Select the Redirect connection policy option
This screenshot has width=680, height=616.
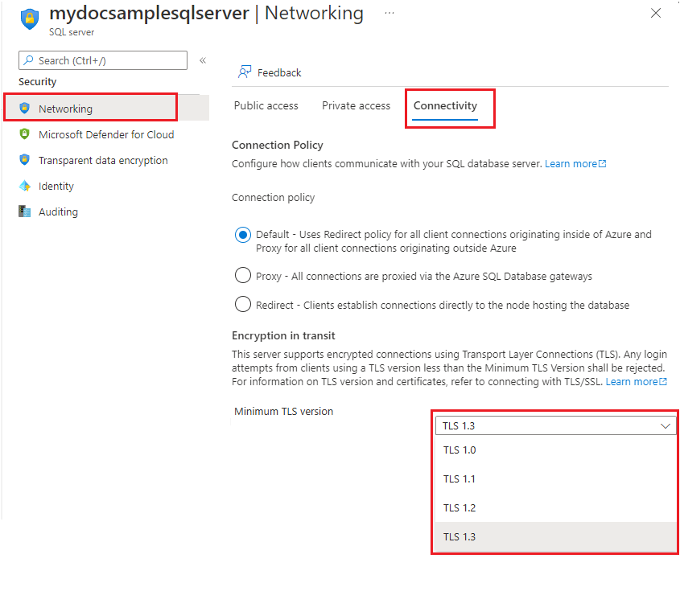[x=243, y=304]
